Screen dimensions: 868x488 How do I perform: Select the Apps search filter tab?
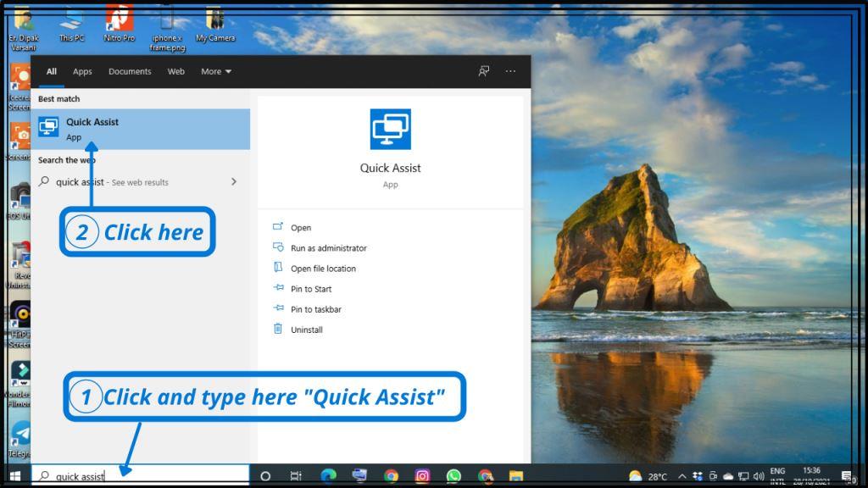pos(82,72)
